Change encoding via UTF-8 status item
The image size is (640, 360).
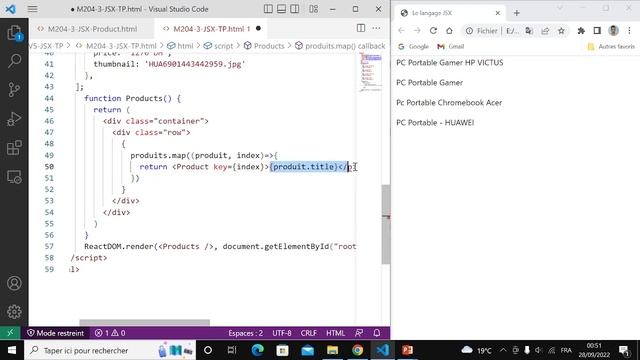click(x=282, y=333)
